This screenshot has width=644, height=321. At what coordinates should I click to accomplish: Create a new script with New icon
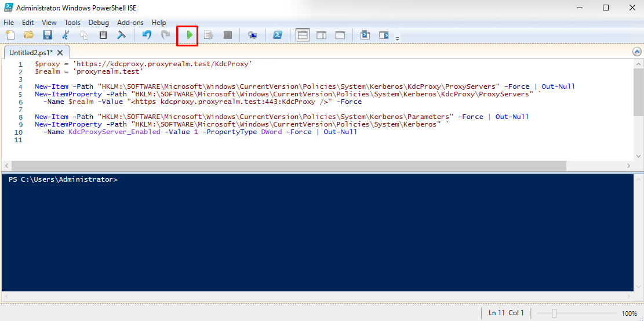tap(10, 35)
